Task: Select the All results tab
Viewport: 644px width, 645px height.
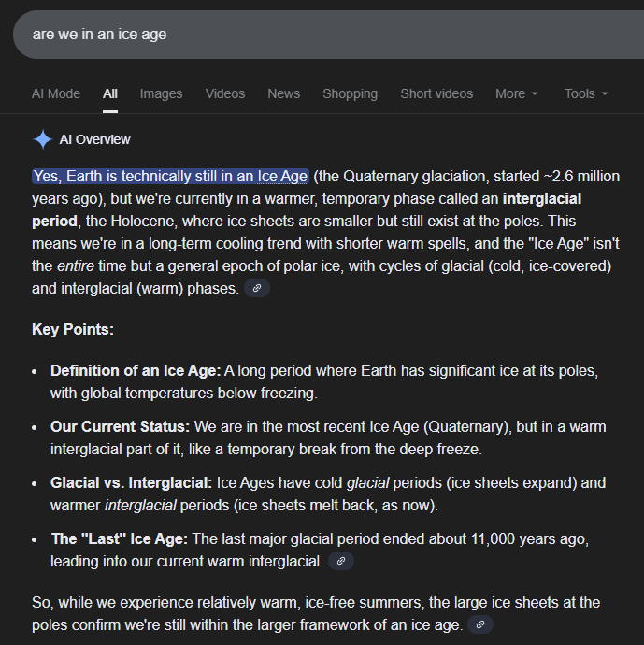Action: (x=110, y=93)
